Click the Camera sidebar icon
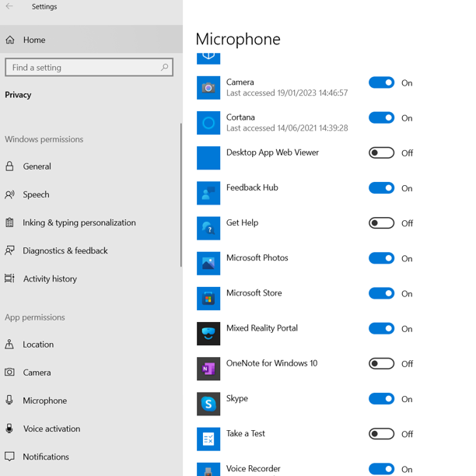The image size is (476, 476). 9,373
